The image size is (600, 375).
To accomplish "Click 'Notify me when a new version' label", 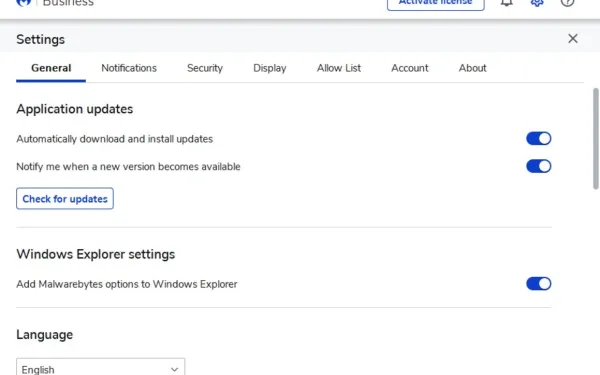I will tap(128, 167).
